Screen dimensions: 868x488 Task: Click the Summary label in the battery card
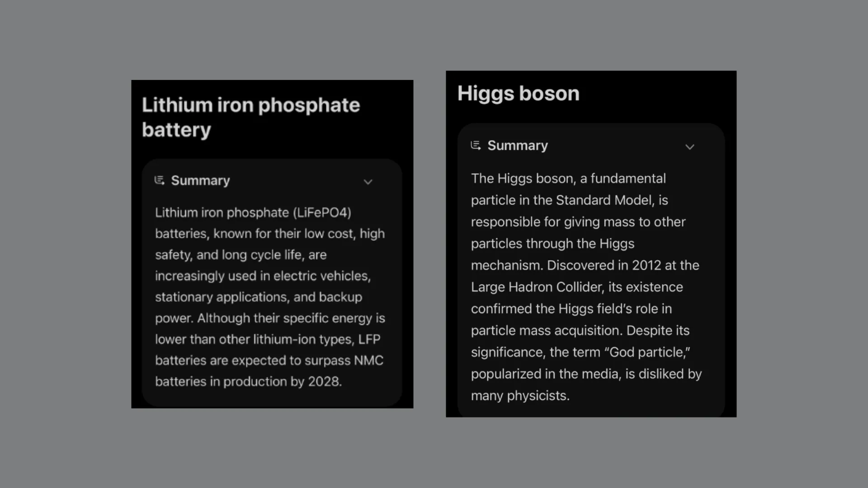(200, 181)
